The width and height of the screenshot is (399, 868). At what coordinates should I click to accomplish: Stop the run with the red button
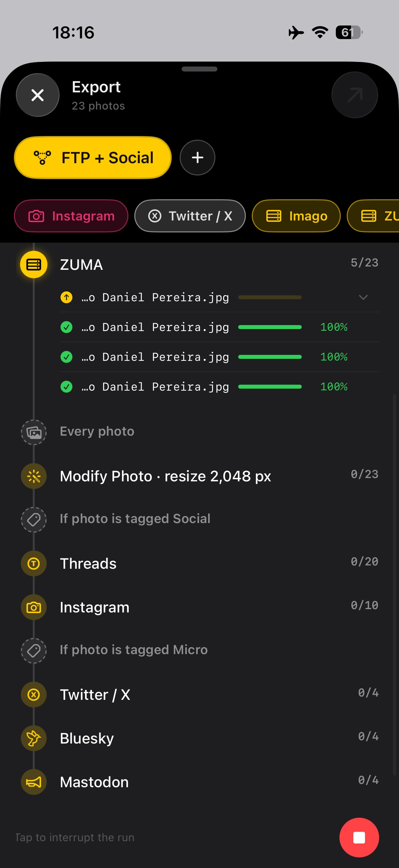[359, 837]
